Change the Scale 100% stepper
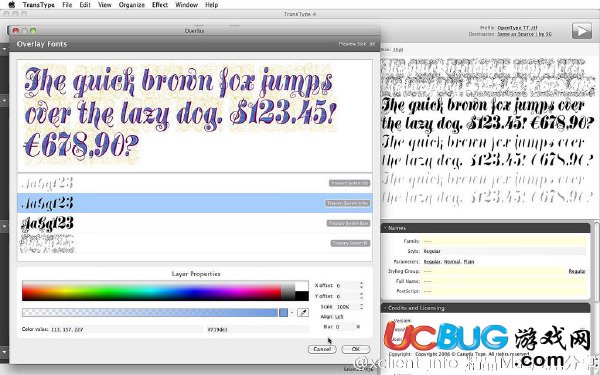The image size is (600, 375). click(361, 307)
